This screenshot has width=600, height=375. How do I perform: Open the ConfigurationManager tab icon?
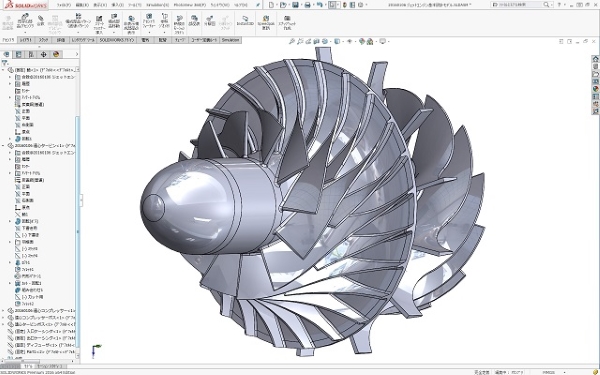click(x=31, y=54)
